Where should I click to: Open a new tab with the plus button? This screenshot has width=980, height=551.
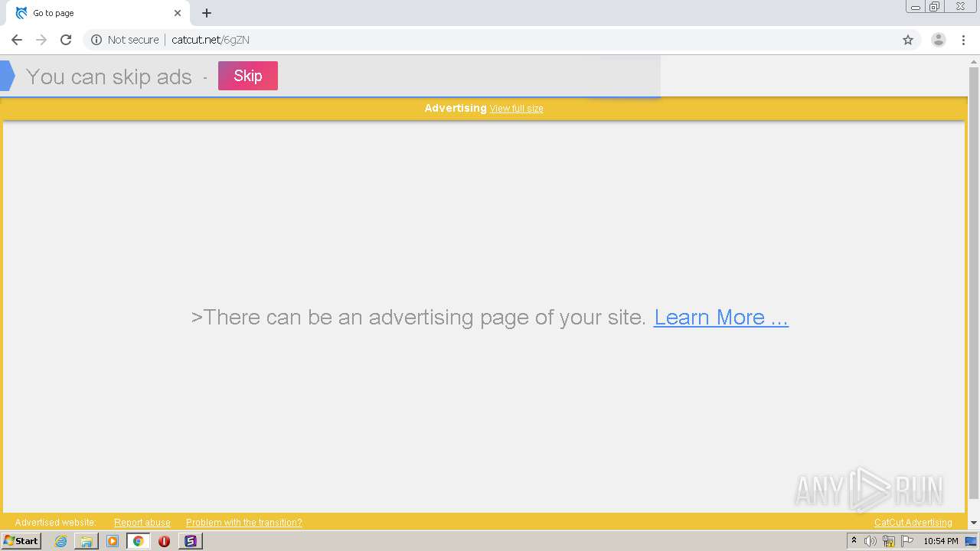[x=207, y=13]
